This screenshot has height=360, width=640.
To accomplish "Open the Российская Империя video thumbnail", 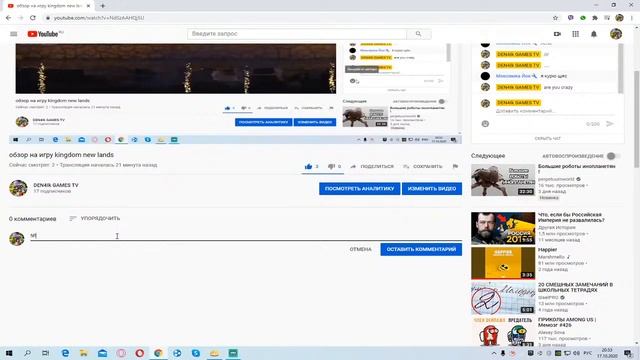I will (x=503, y=228).
